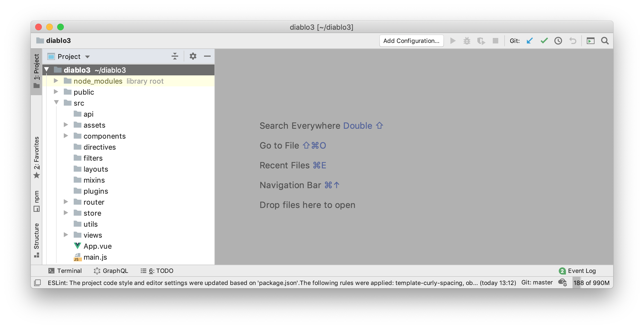Toggle tool window quick access in status bar
The width and height of the screenshot is (644, 329).
tap(37, 283)
